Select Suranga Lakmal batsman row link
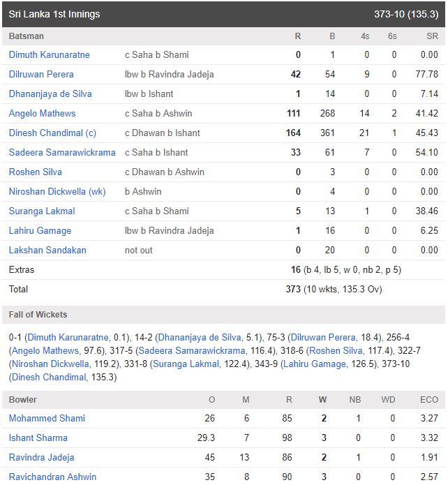This screenshot has height=485, width=448. (x=42, y=211)
